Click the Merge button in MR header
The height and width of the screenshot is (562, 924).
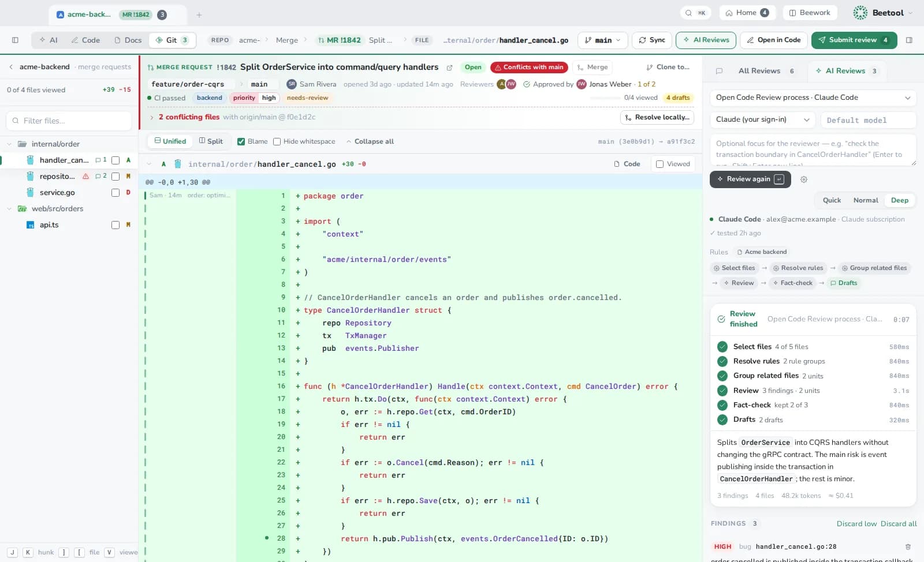[593, 68]
